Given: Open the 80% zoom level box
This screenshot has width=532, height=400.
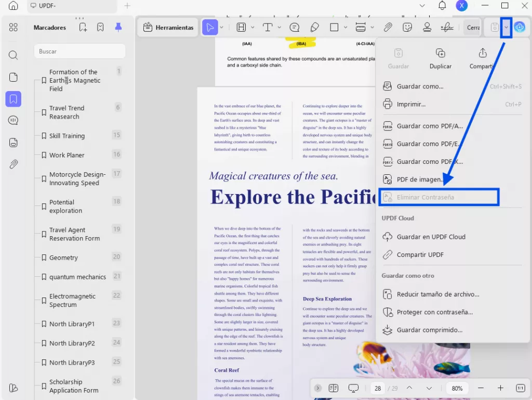Looking at the screenshot, I should click(x=457, y=388).
